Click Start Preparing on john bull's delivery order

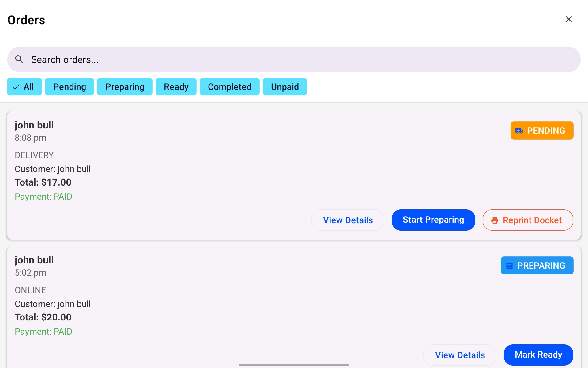[x=433, y=220]
